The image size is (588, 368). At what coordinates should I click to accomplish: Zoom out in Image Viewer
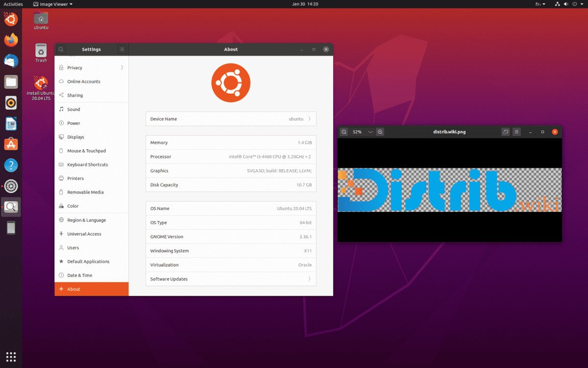344,132
